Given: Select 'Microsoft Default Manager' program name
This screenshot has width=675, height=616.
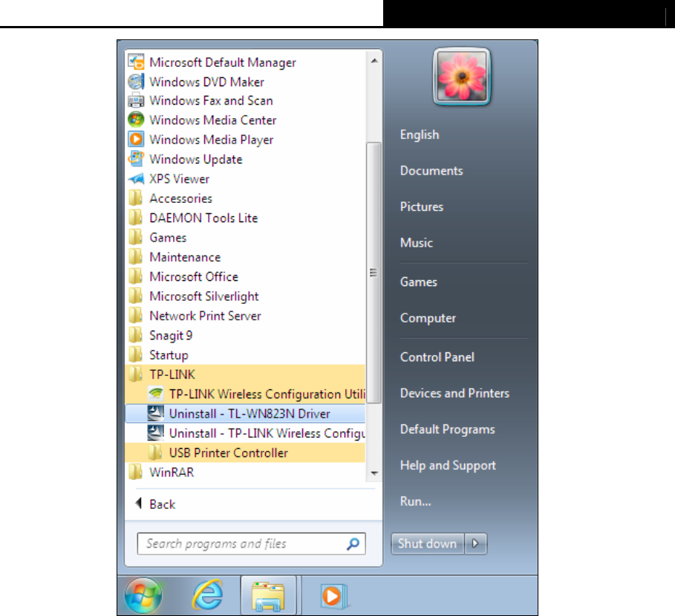Looking at the screenshot, I should [x=223, y=62].
